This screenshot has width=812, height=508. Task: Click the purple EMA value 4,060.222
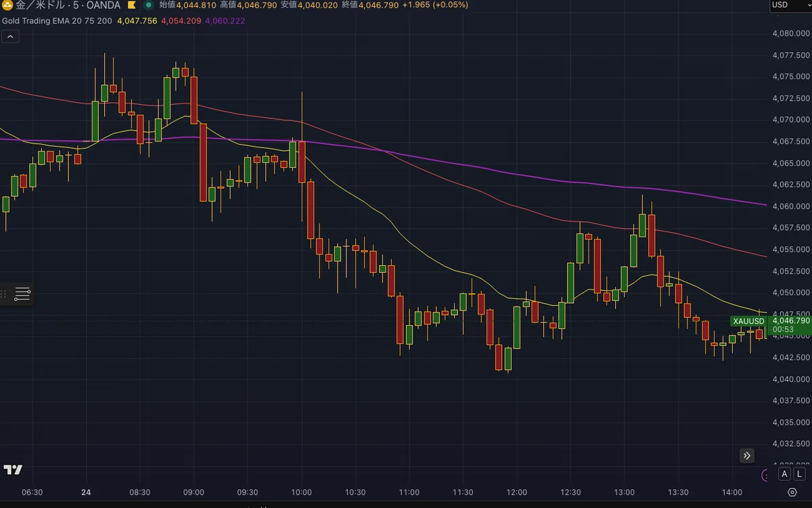point(225,21)
